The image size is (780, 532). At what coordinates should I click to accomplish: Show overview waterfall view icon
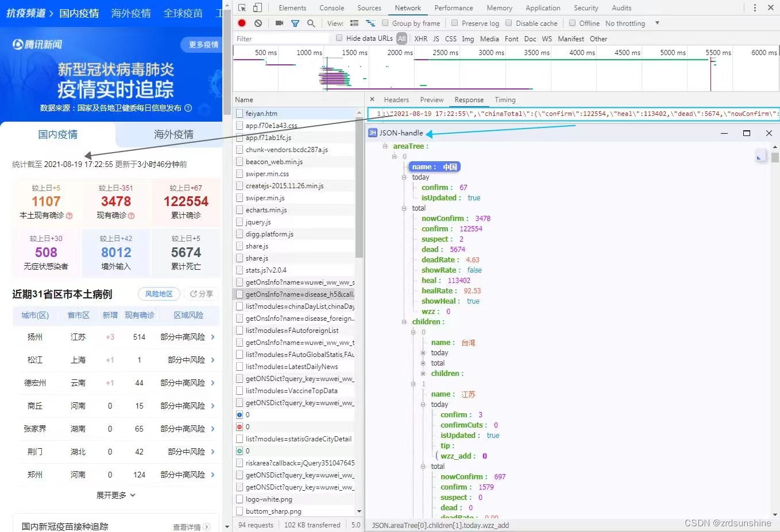point(370,24)
